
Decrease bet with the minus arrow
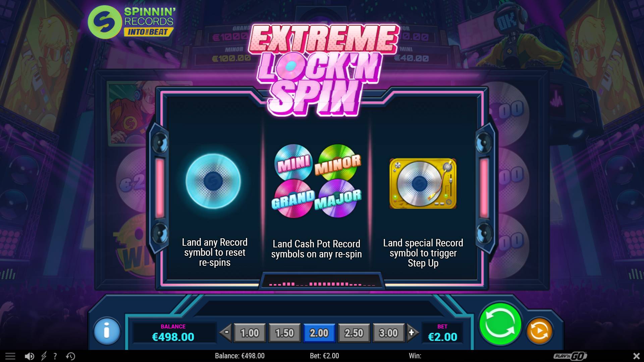226,333
